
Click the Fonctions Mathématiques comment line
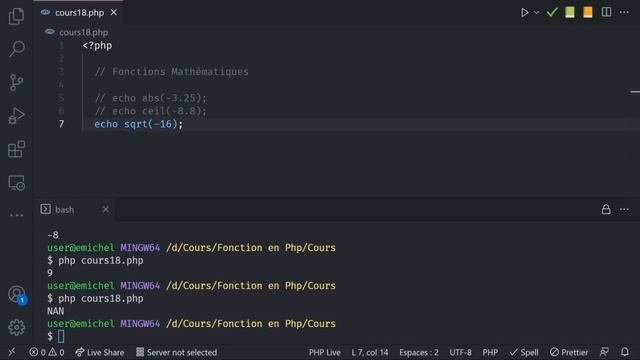(x=171, y=72)
